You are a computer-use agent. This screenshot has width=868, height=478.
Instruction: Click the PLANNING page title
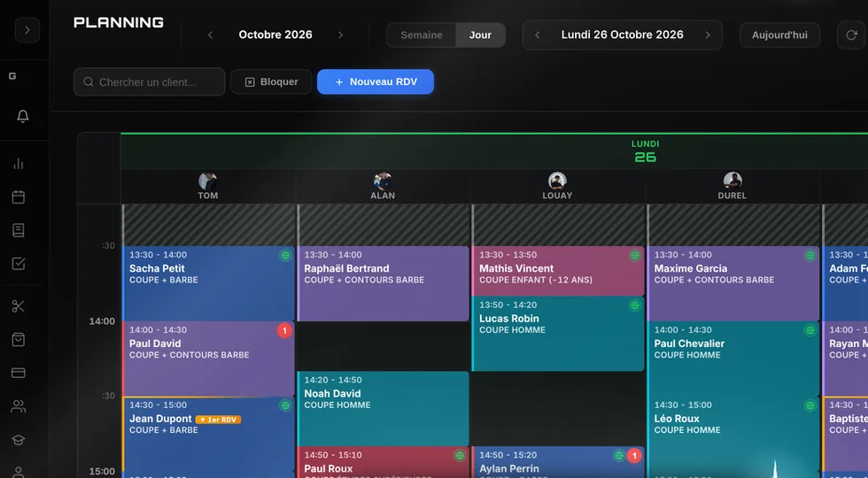point(119,23)
